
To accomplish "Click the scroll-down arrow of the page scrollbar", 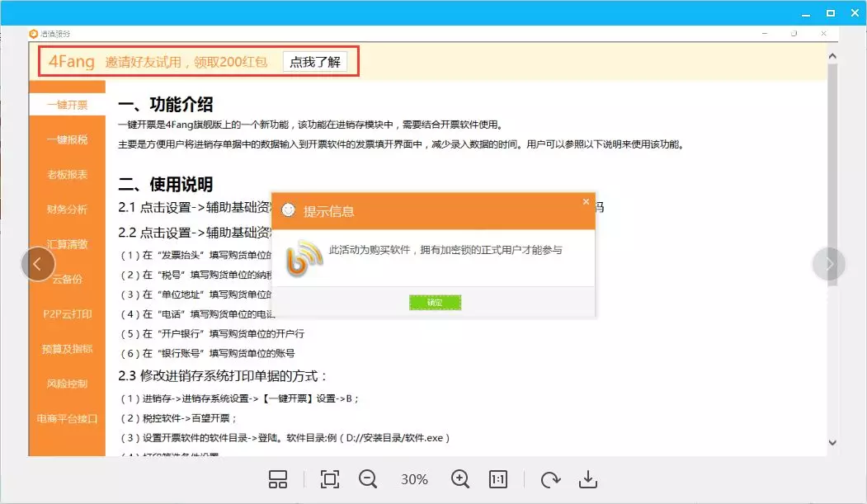I will tap(832, 443).
